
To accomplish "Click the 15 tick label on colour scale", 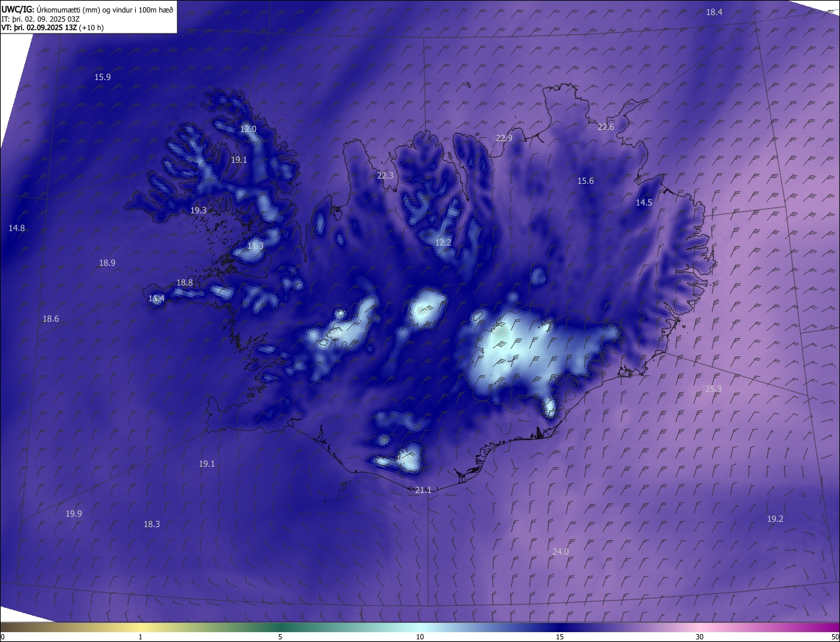I will (560, 637).
